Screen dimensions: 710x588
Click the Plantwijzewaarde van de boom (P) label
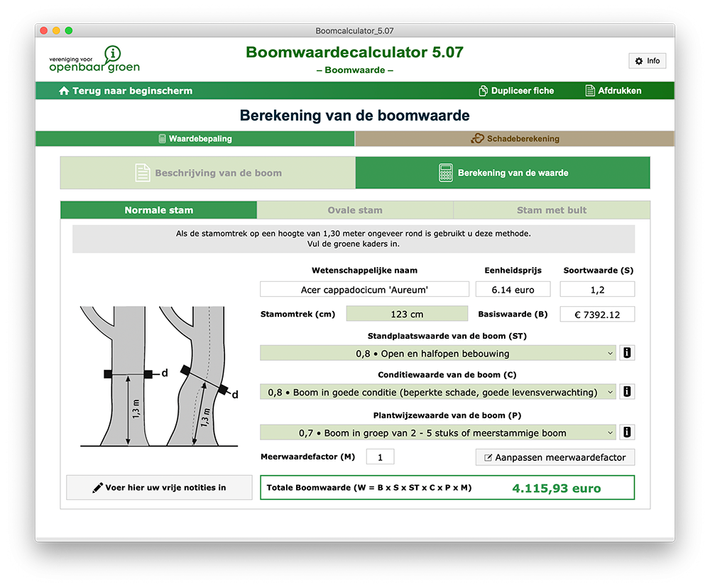pyautogui.click(x=447, y=415)
